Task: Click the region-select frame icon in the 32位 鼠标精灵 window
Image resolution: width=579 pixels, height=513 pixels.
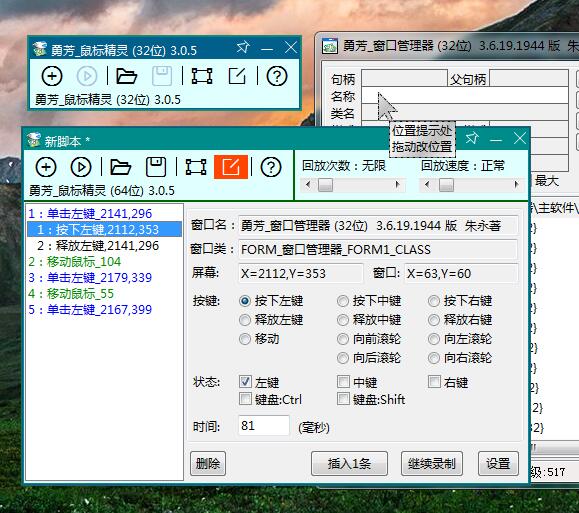Action: [202, 76]
